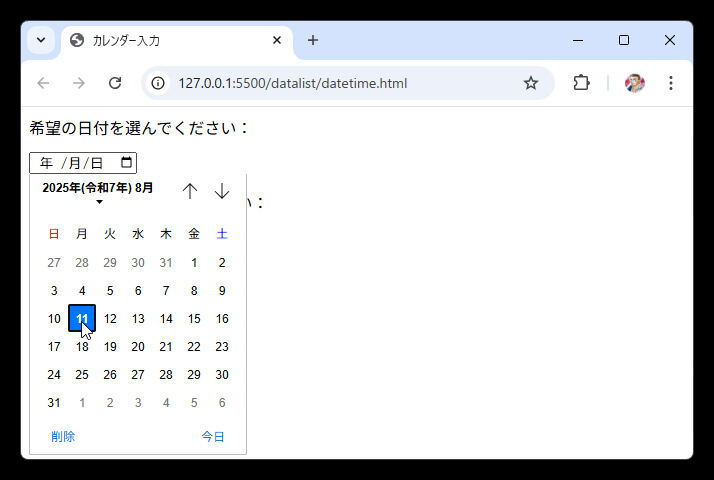Go to previous month with up arrow

[x=190, y=191]
